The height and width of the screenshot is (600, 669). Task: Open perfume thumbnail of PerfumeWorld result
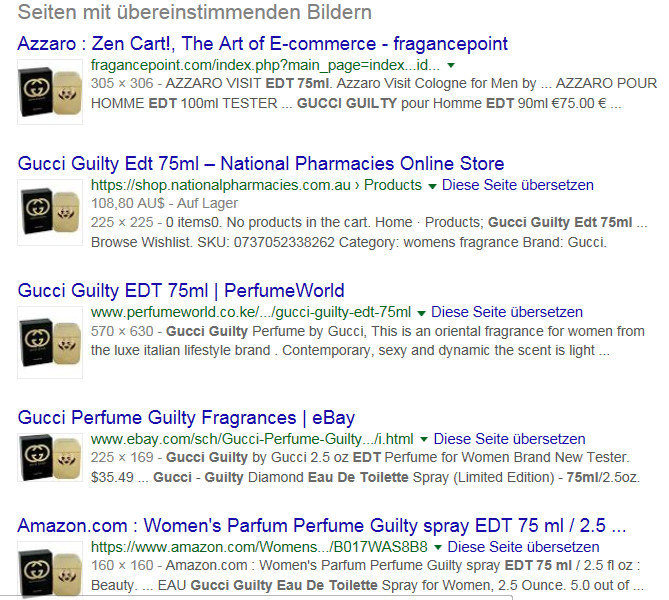(x=50, y=342)
